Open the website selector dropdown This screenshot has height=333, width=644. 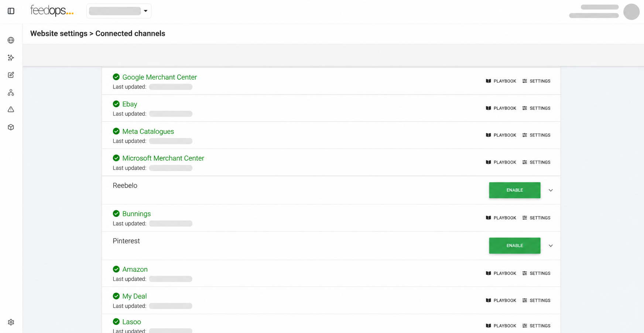coord(119,11)
